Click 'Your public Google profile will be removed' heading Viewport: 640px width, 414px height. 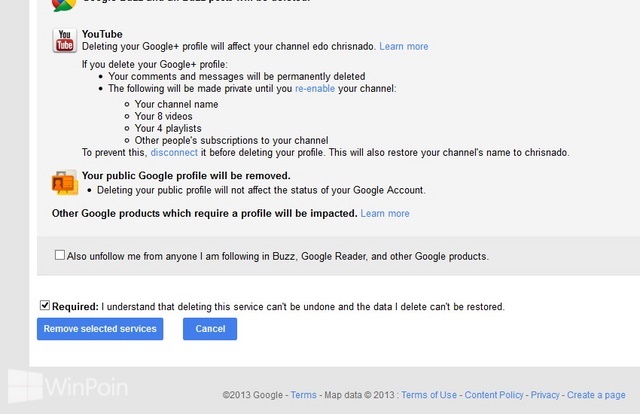pyautogui.click(x=186, y=176)
